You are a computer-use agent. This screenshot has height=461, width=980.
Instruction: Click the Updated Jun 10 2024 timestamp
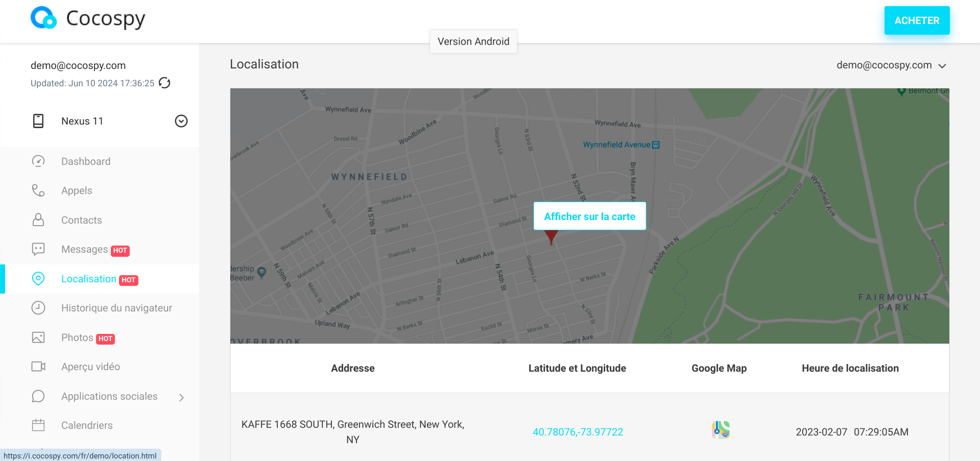tap(92, 83)
